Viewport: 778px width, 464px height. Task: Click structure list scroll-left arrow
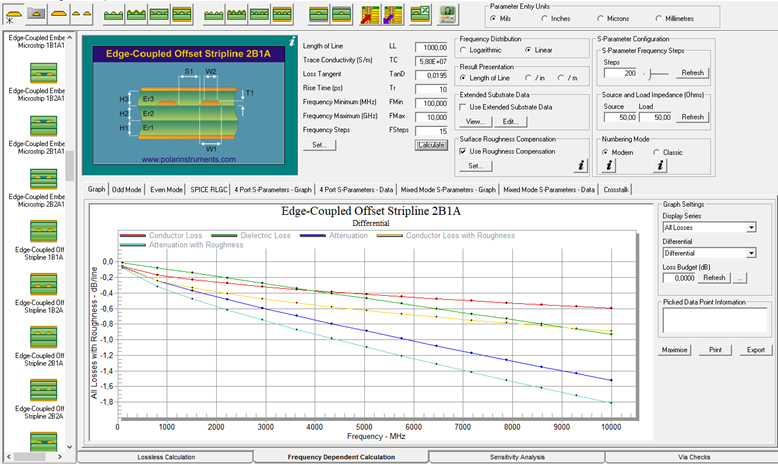click(8, 457)
